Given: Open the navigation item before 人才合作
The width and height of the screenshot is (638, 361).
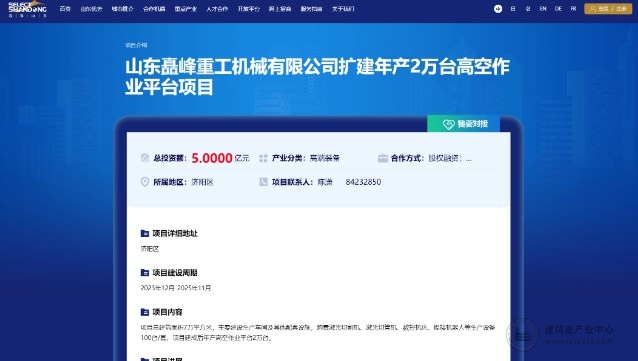Looking at the screenshot, I should 186,9.
